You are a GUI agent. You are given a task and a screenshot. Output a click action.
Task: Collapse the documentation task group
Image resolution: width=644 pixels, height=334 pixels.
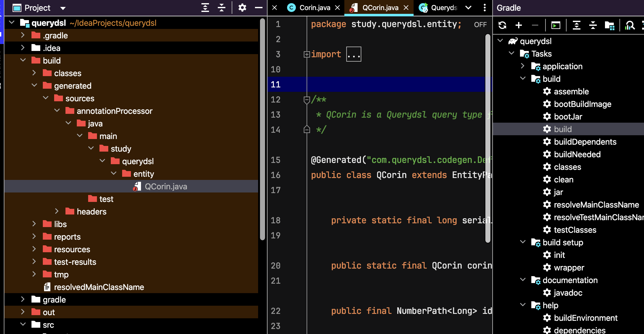(x=523, y=280)
